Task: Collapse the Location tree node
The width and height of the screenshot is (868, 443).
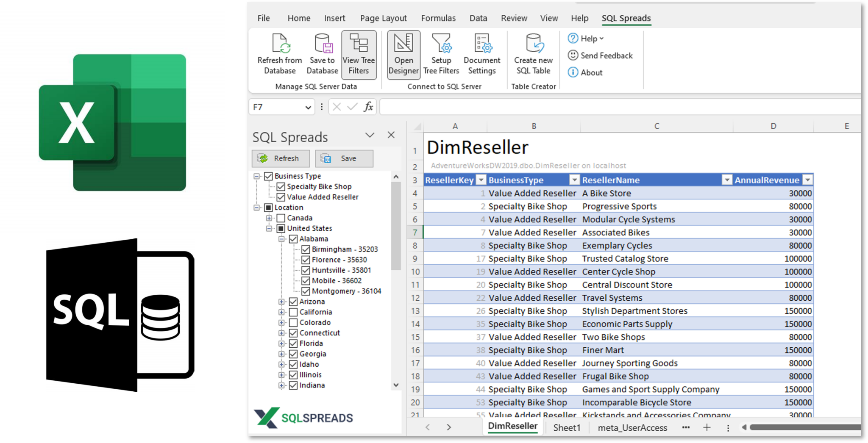Action: click(256, 208)
